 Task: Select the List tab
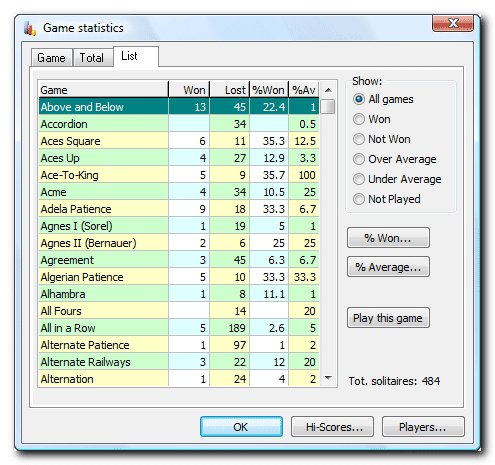point(136,56)
